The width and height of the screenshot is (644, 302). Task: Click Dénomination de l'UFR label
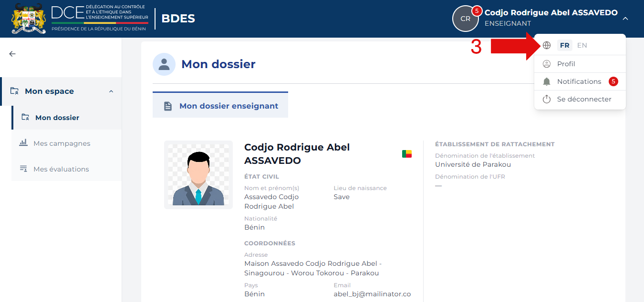[x=470, y=177]
